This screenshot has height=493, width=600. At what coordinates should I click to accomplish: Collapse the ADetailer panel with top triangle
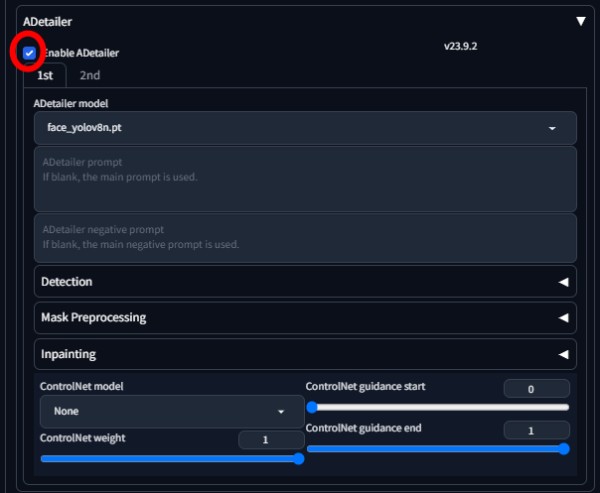click(x=580, y=21)
